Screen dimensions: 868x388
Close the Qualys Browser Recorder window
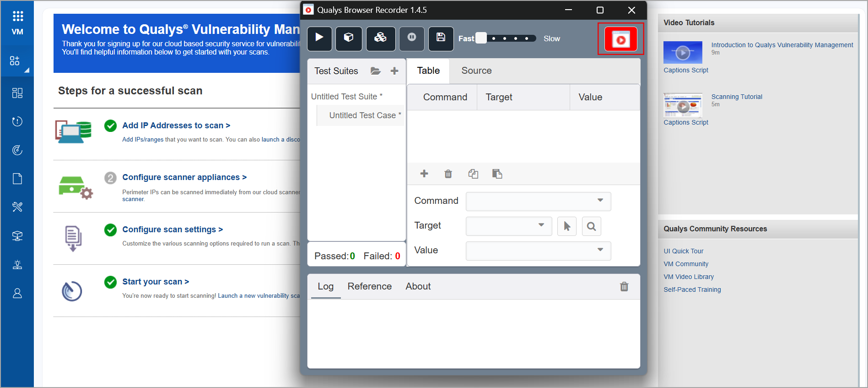tap(631, 10)
